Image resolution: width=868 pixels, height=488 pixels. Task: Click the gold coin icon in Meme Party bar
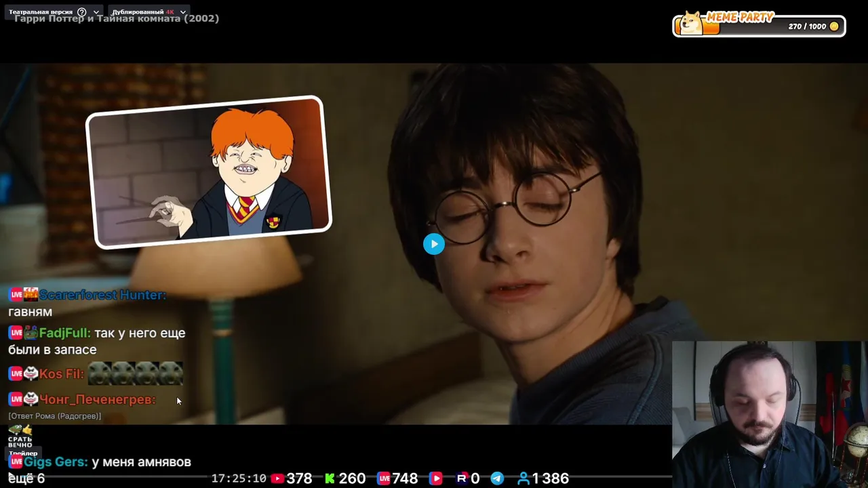(x=834, y=26)
